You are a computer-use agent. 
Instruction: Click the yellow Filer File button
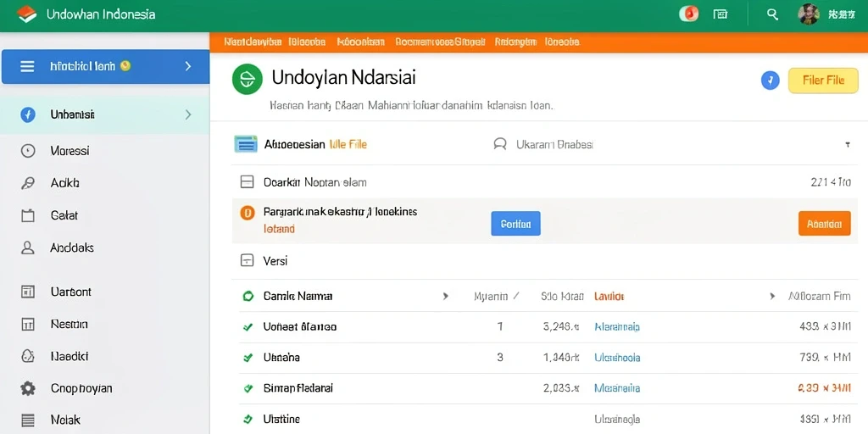click(x=823, y=81)
